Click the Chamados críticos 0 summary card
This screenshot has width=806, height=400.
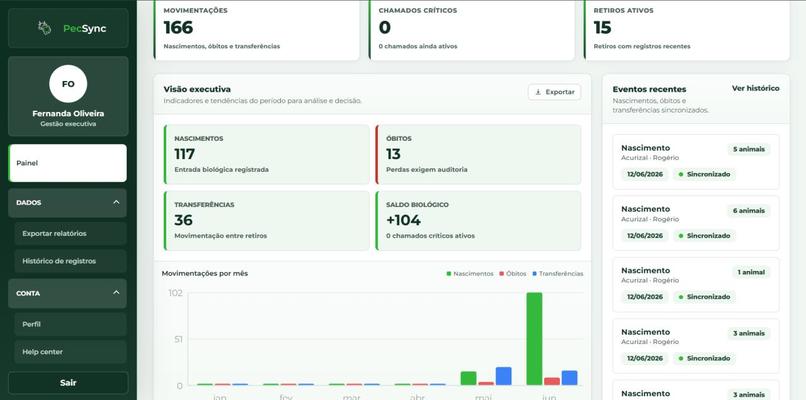[x=471, y=30]
